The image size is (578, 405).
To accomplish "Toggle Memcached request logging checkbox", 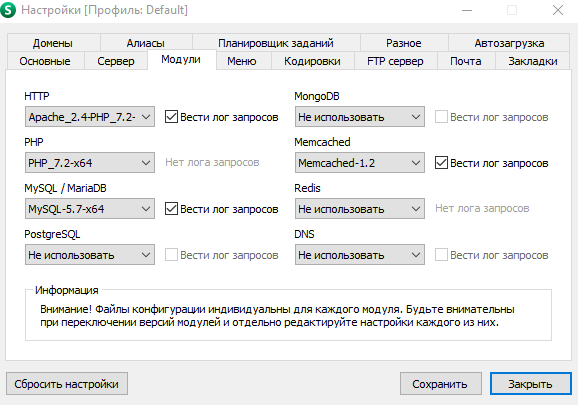I will (x=441, y=163).
